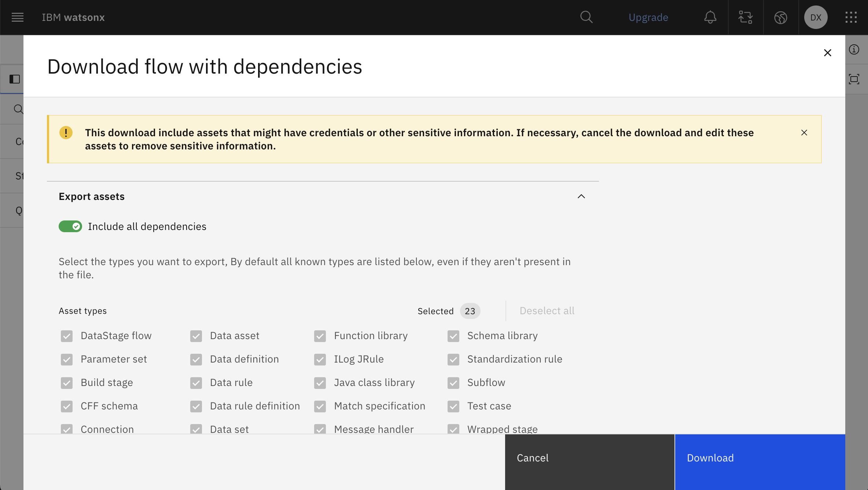The image size is (868, 490).
Task: Dismiss the sensitive information warning banner
Action: pos(804,133)
